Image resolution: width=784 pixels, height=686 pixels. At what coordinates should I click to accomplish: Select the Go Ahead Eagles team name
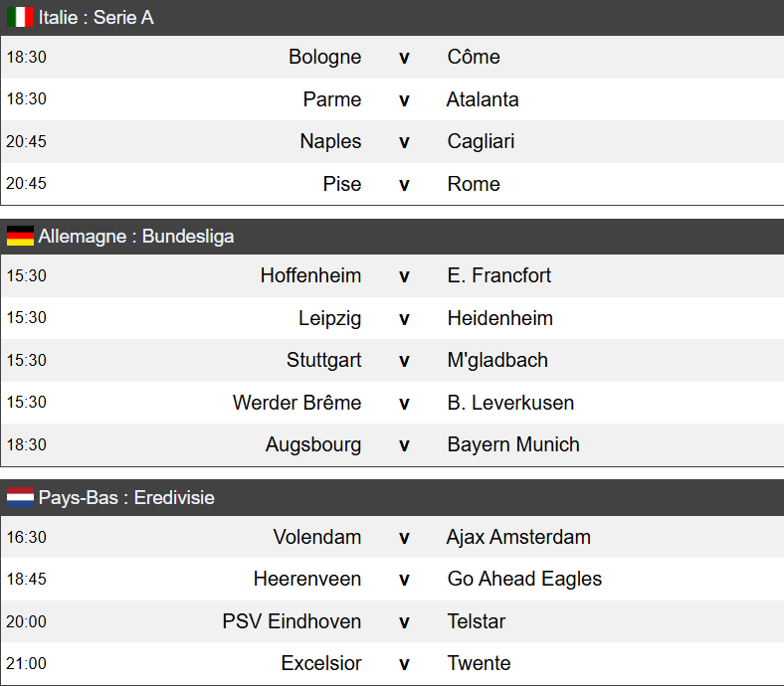[524, 579]
